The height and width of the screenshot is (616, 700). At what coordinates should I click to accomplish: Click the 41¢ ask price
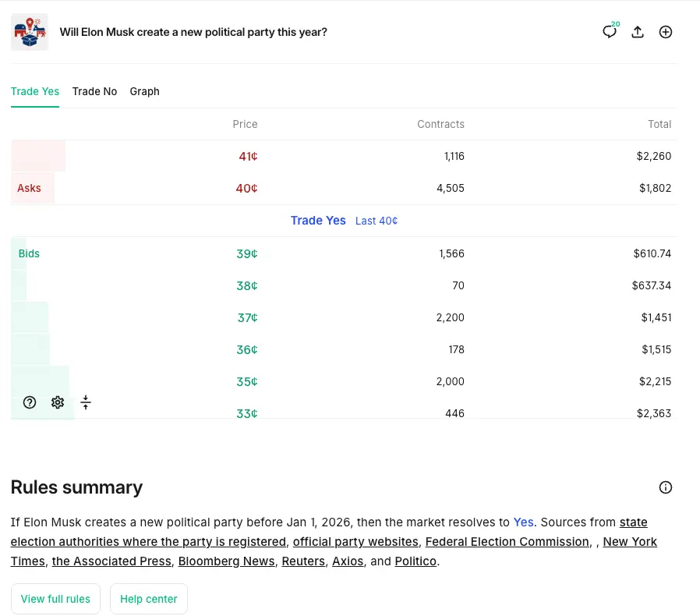(248, 156)
